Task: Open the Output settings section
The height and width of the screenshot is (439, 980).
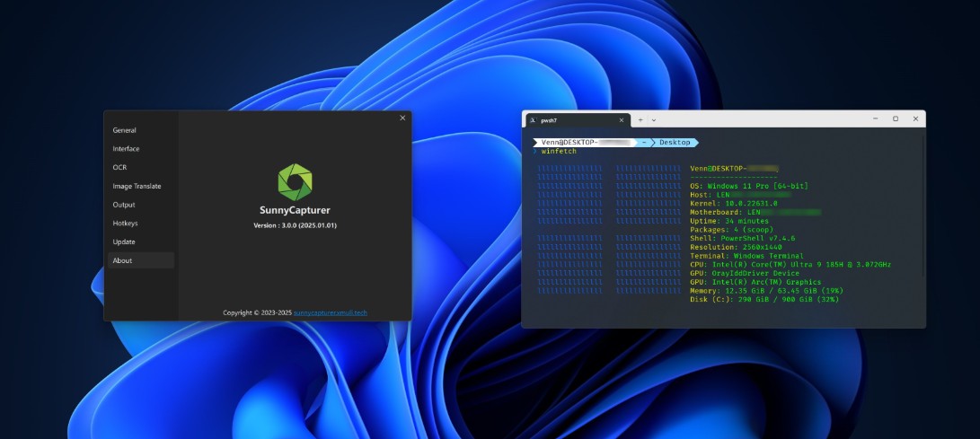Action: (124, 205)
